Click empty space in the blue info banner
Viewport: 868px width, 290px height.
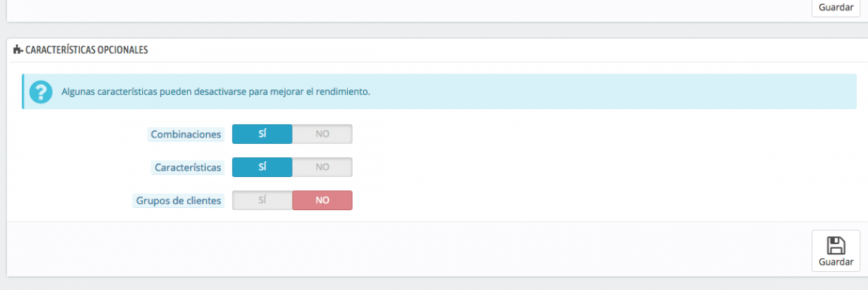(609, 92)
